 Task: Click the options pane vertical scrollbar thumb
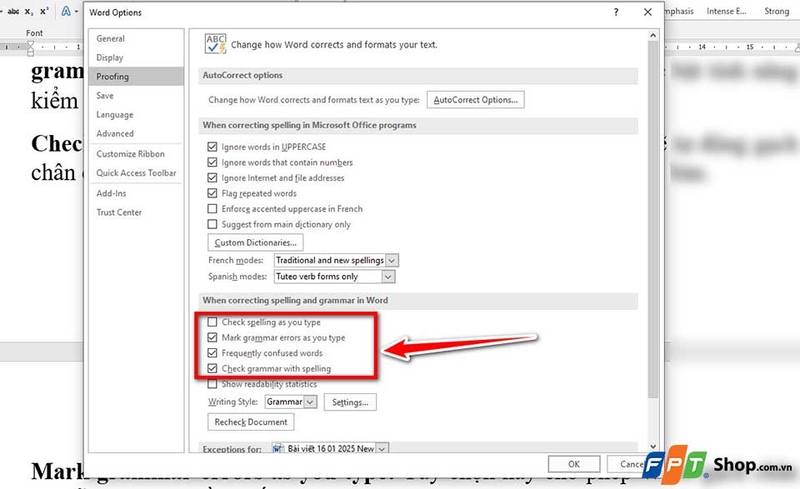(x=653, y=219)
